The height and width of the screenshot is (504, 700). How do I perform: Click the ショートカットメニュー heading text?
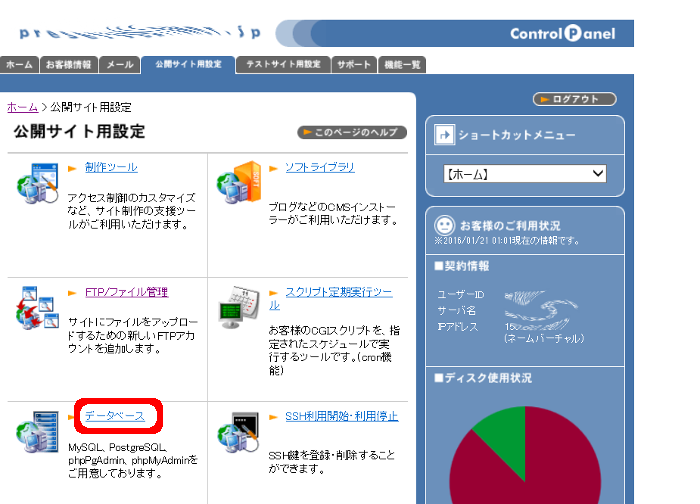click(x=517, y=135)
